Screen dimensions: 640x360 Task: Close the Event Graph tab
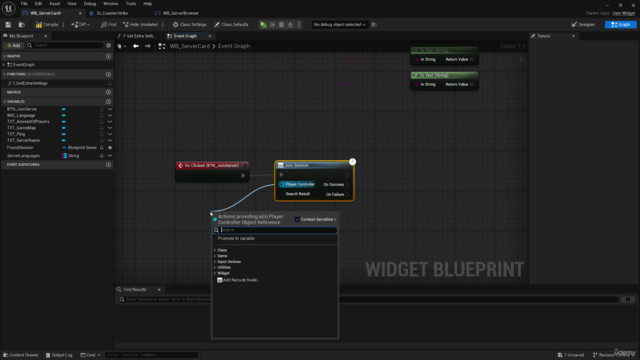(x=210, y=36)
